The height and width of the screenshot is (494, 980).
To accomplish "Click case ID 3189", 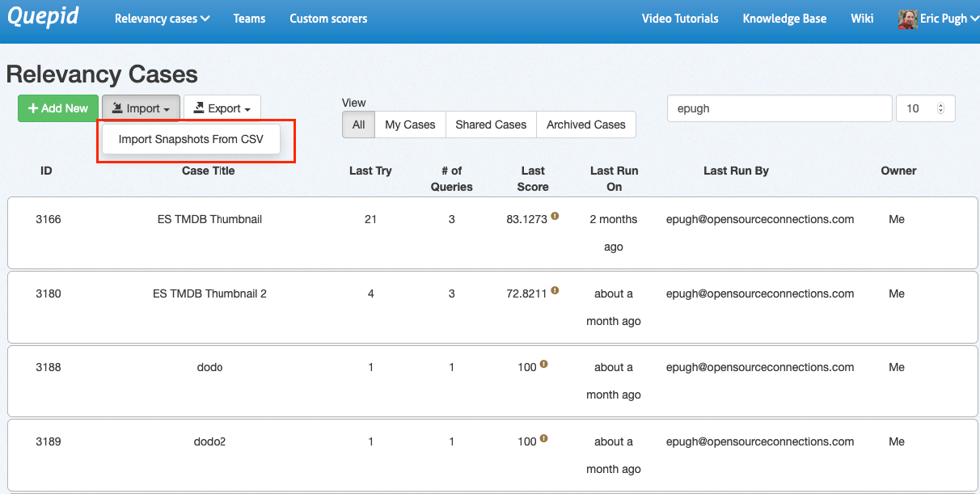I will 49,441.
